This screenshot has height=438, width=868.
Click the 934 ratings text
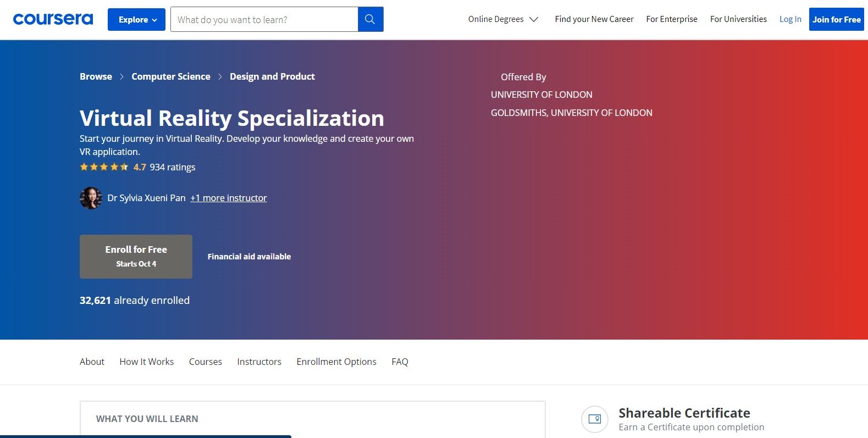[x=173, y=167]
